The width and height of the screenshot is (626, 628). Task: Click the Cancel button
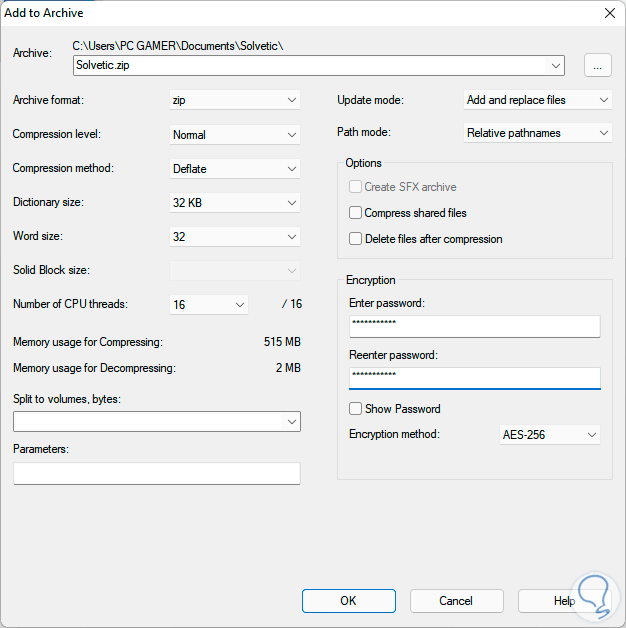[456, 601]
